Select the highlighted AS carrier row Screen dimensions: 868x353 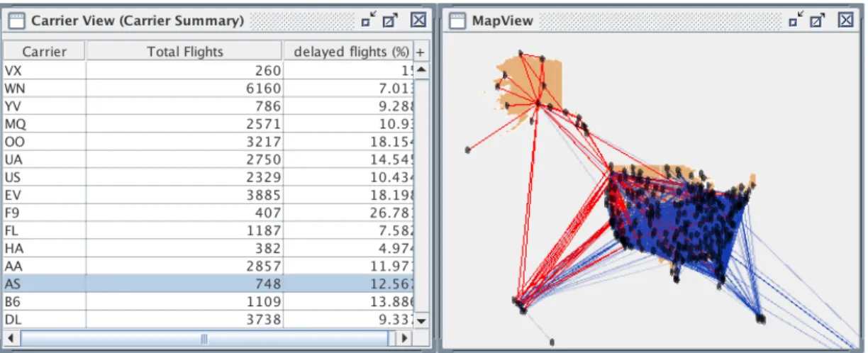(x=208, y=283)
